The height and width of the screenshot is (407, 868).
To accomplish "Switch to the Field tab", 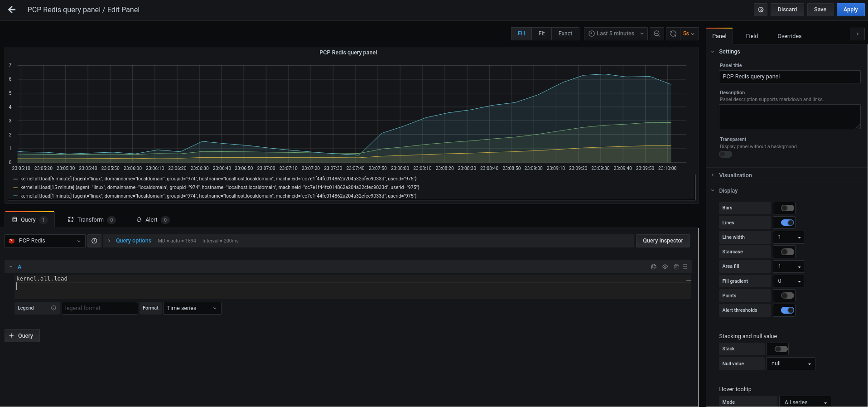I will tap(752, 36).
